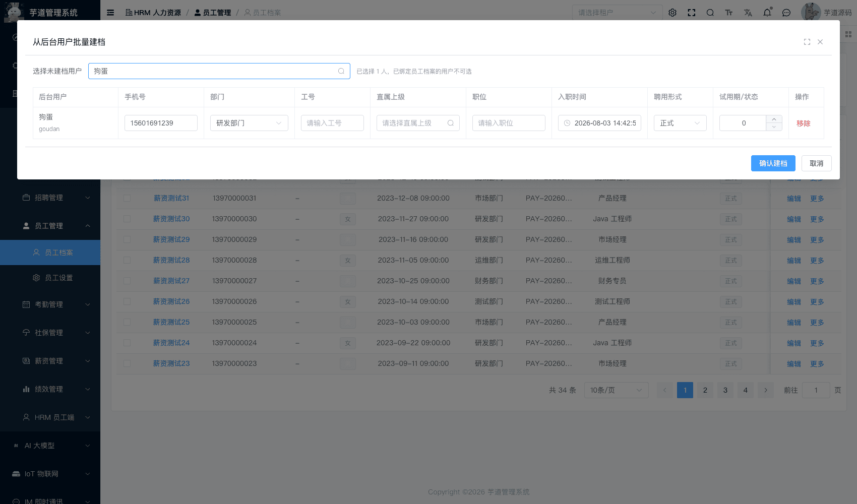Click 更多 for 薪资测试29 row
857x504 pixels.
pyautogui.click(x=817, y=240)
